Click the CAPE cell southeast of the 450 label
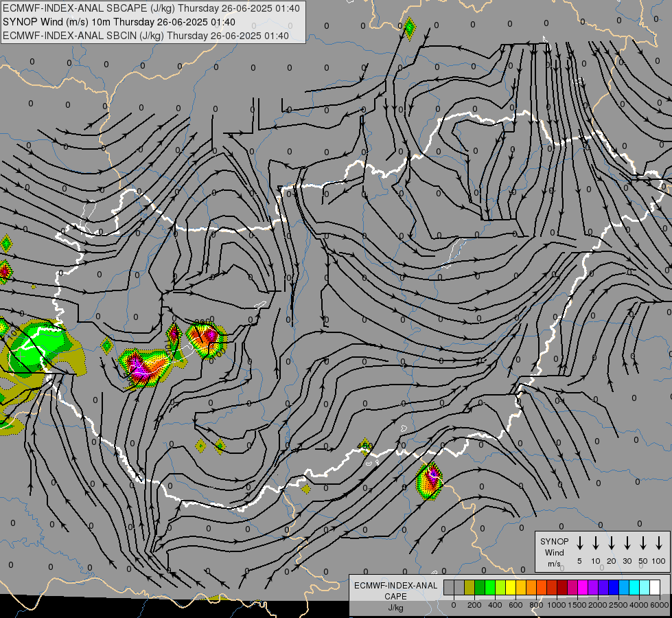 click(430, 481)
